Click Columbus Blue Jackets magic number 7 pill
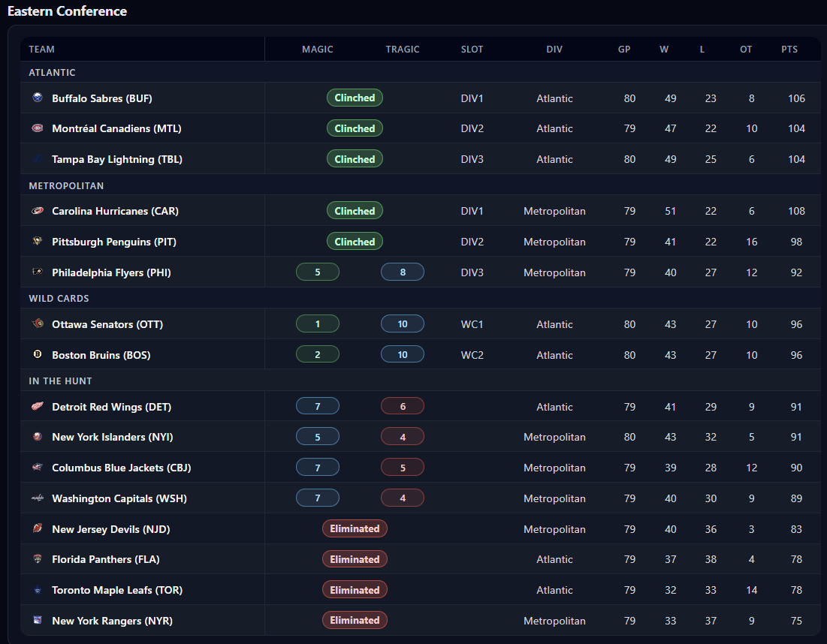The height and width of the screenshot is (644, 827). [x=318, y=467]
